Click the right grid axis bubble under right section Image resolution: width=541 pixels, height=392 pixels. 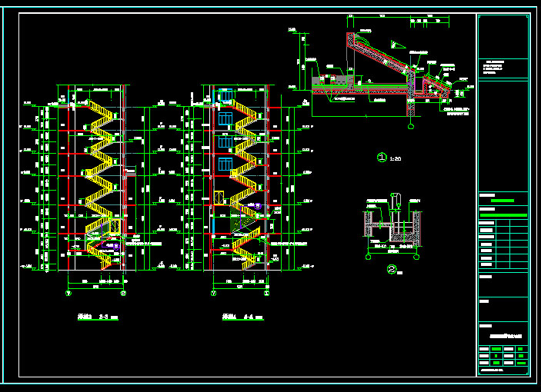(x=267, y=293)
